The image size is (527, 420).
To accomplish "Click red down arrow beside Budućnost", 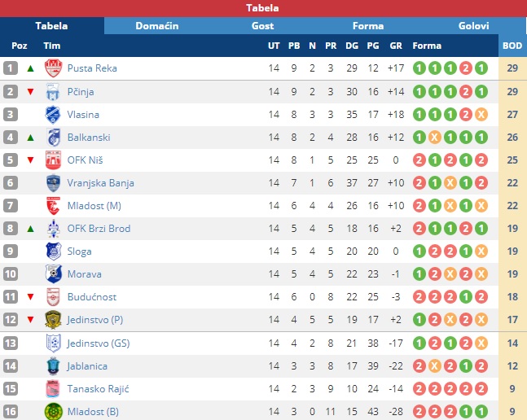I will pos(31,297).
